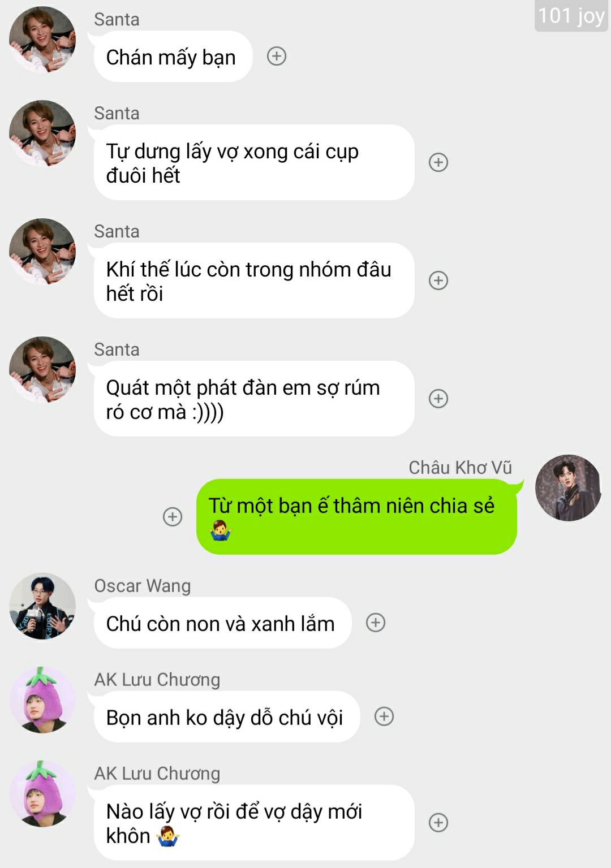Tap plus icon beside the green message bubble
611x868 pixels.
point(173,516)
